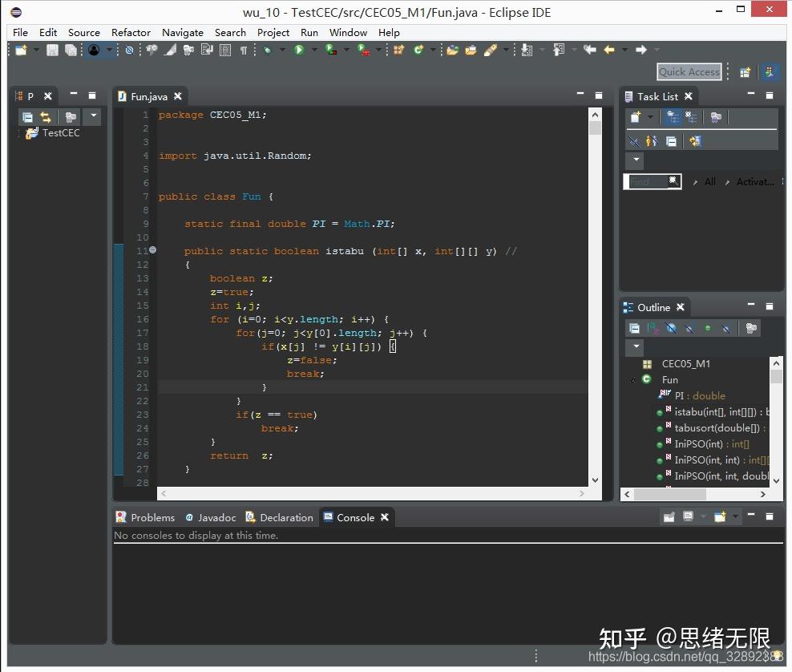This screenshot has height=672, width=792.
Task: Select CEC05_M1 package in Outline
Action: pos(677,364)
